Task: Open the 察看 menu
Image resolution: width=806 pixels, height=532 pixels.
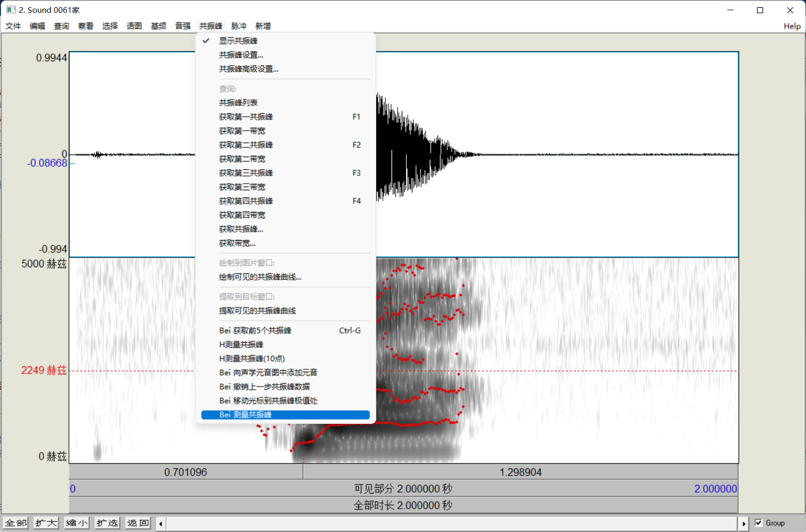Action: pyautogui.click(x=86, y=26)
